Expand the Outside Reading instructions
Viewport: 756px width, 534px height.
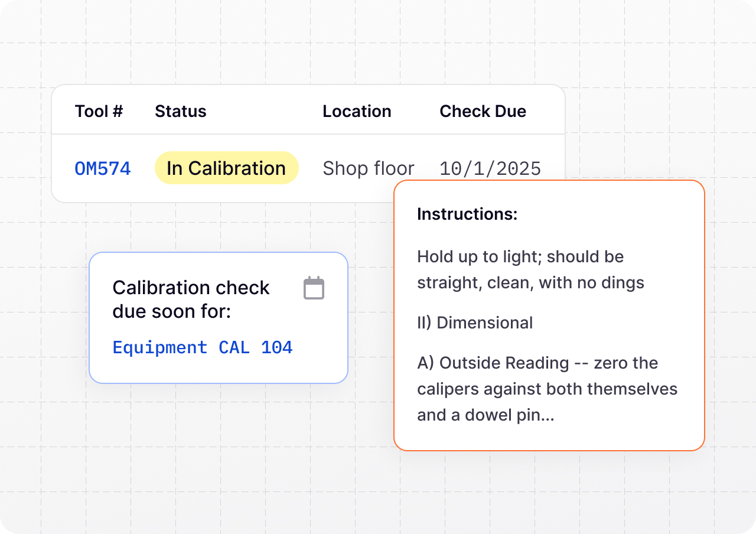point(547,389)
